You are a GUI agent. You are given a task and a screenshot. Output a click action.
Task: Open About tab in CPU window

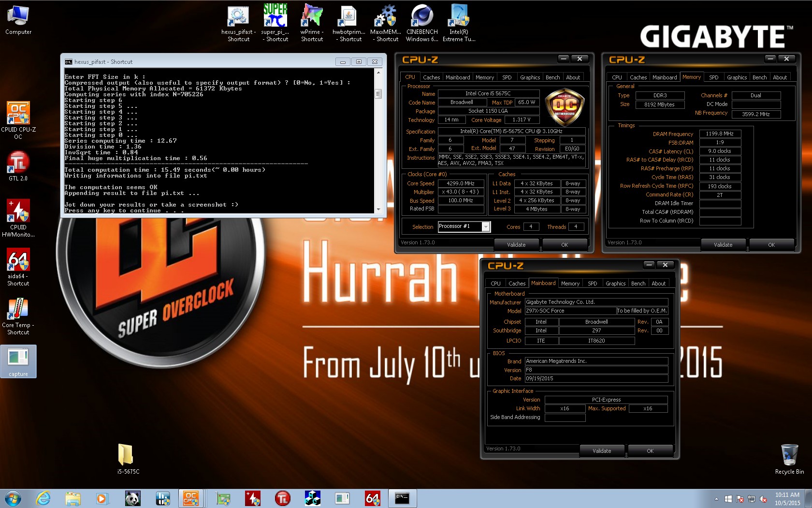pos(573,77)
